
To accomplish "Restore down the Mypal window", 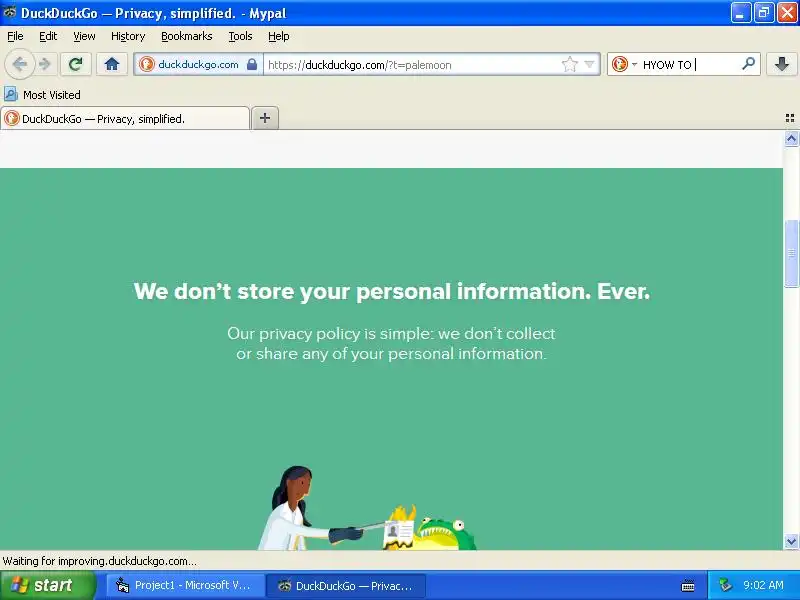I will click(763, 13).
